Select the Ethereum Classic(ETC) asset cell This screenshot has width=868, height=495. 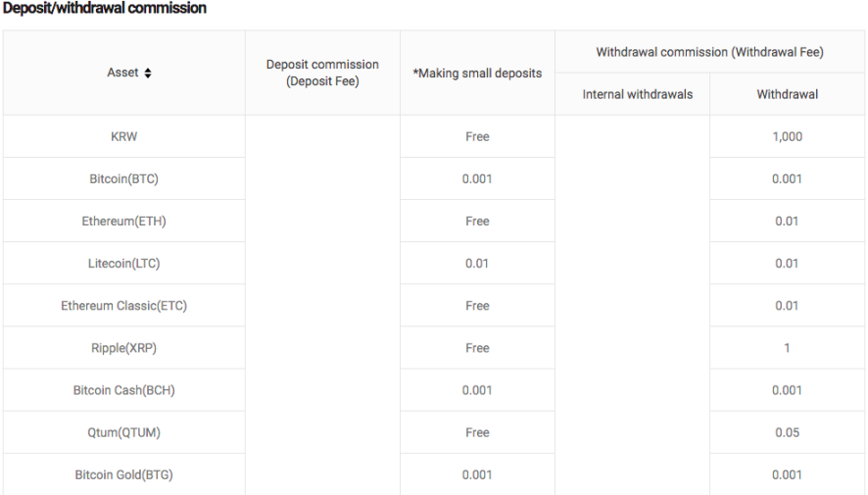tap(124, 306)
